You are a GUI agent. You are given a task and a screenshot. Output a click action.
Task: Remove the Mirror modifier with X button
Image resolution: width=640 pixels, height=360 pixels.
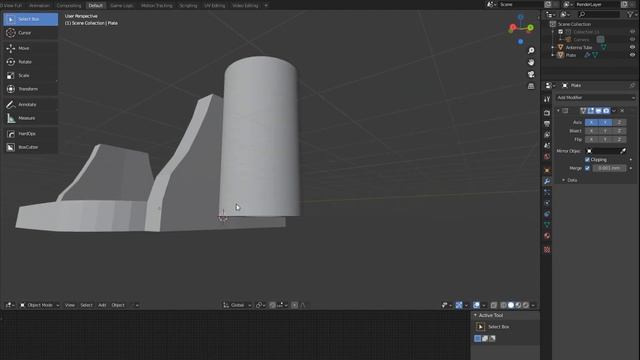(x=622, y=111)
